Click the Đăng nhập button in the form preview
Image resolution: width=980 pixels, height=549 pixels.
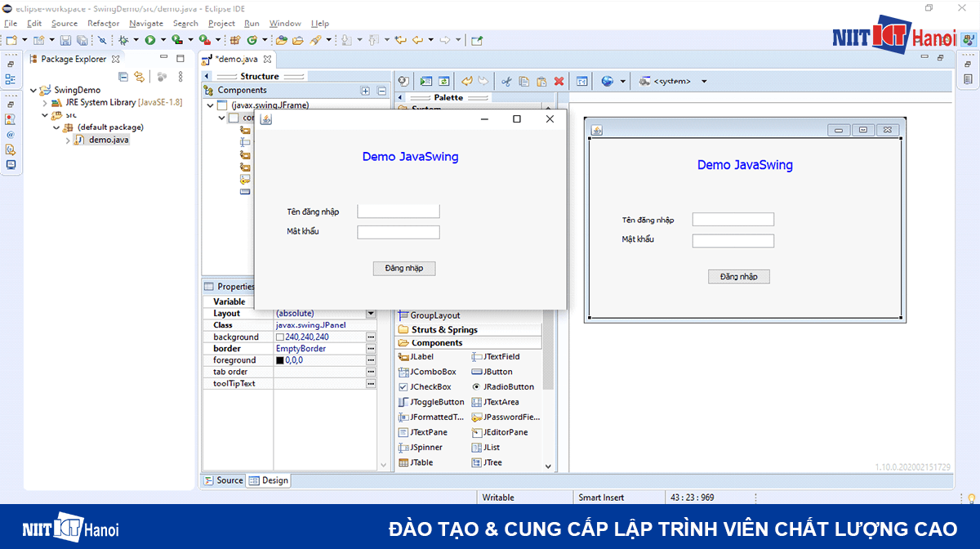(403, 268)
